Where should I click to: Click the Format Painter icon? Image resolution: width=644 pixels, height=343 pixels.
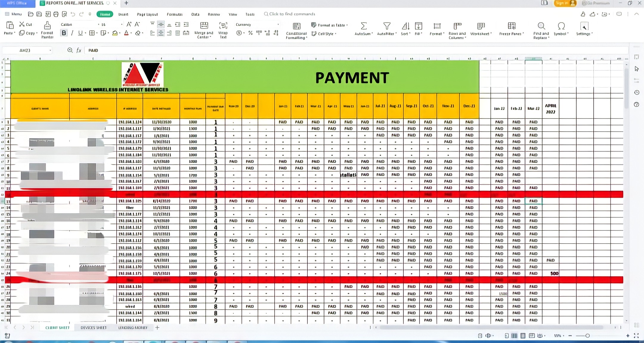(47, 26)
